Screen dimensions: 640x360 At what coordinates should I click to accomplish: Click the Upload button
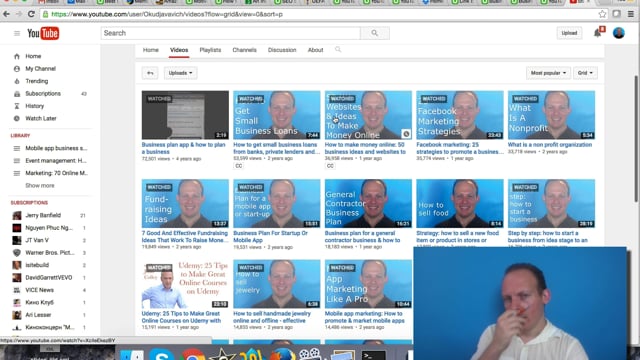pos(569,33)
